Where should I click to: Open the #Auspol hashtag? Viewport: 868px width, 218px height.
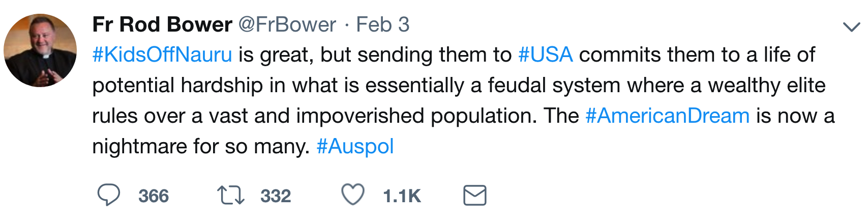[355, 147]
